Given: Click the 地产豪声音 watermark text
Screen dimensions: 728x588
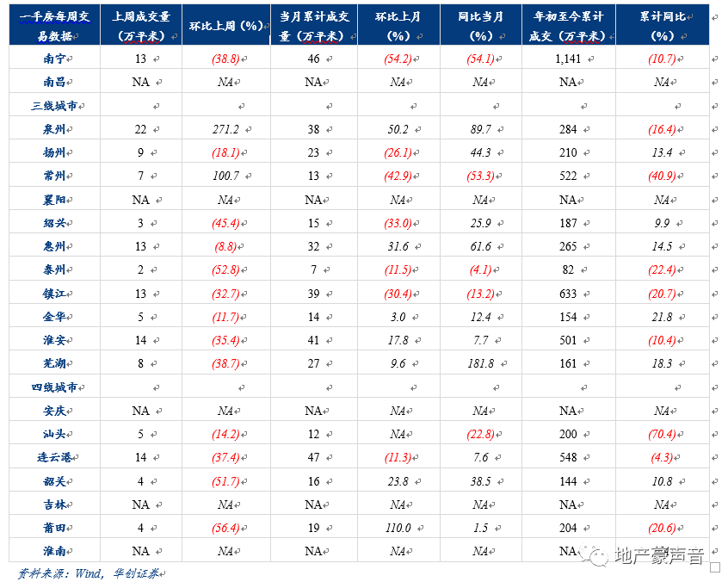Looking at the screenshot, I should point(659,555).
